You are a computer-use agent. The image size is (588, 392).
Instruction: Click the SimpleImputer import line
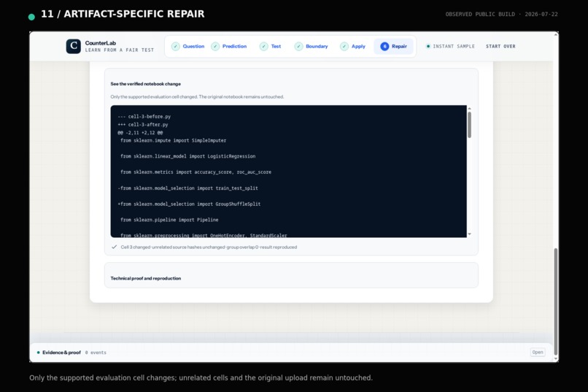point(173,140)
